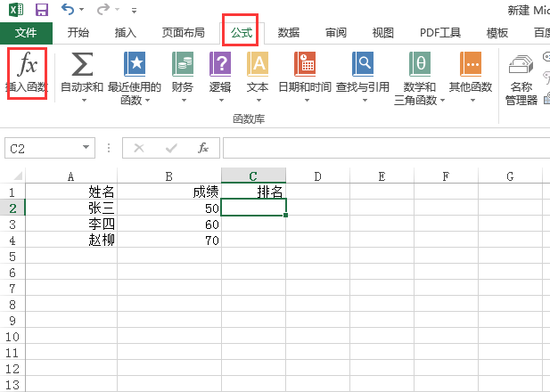The width and height of the screenshot is (550, 392).
Task: Switch to the View (视图) tab
Action: click(382, 33)
